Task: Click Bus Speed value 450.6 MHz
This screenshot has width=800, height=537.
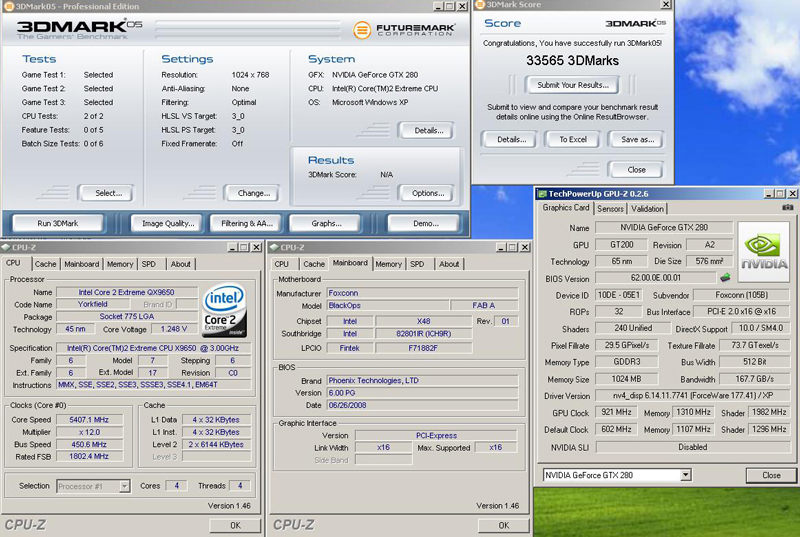Action: tap(89, 444)
